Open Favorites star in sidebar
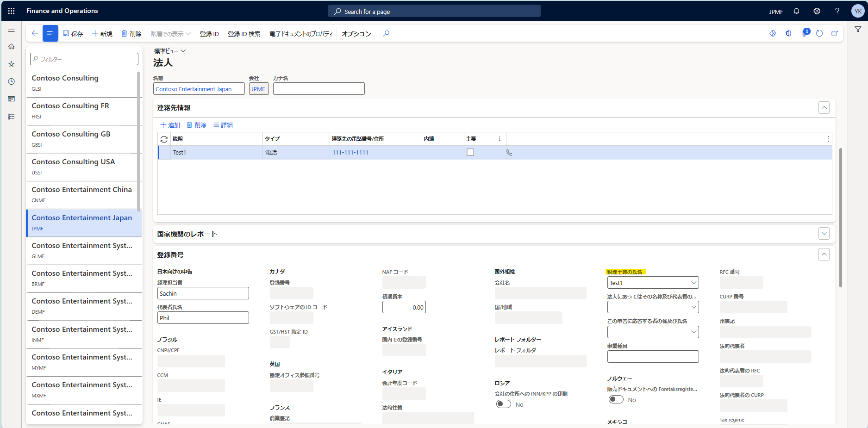This screenshot has height=428, width=868. [x=12, y=64]
